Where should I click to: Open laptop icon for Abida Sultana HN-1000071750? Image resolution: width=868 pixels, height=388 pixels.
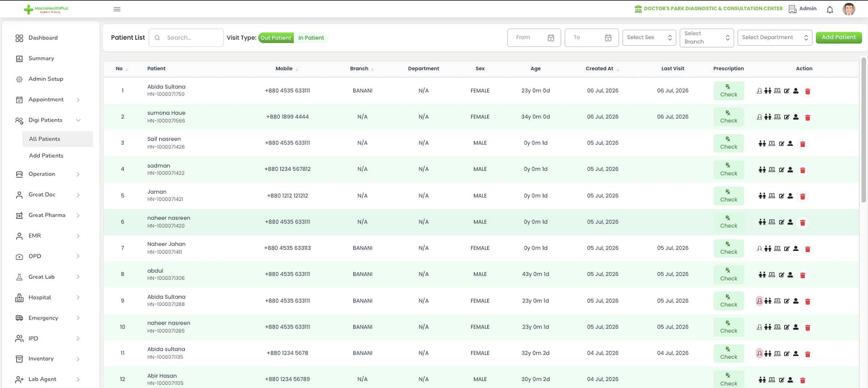(777, 91)
